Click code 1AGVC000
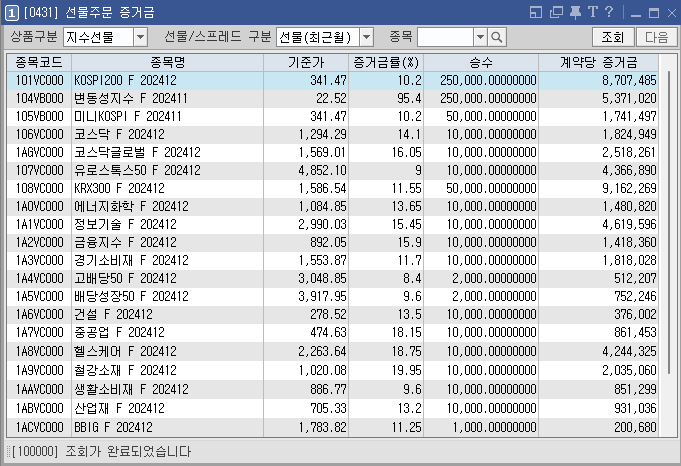The width and height of the screenshot is (681, 466). point(40,152)
